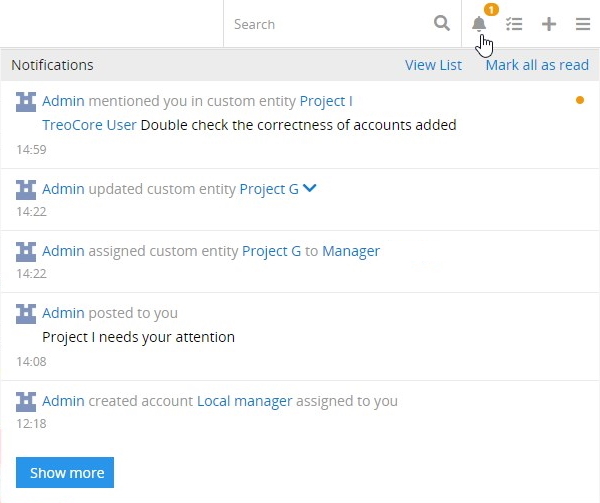Screen dimensions: 600x503
Task: Click the plus quick-create icon
Action: [x=548, y=24]
